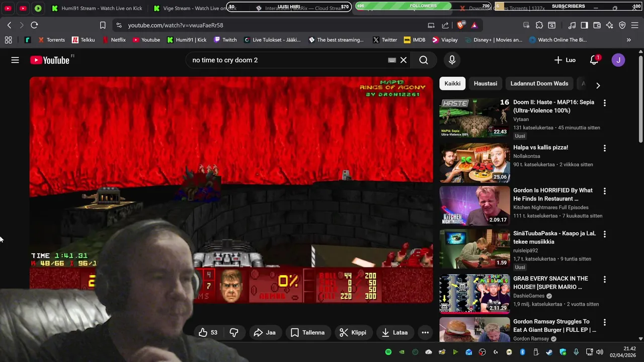Open options for Doom II Haste video
This screenshot has width=644, height=362.
(x=605, y=103)
